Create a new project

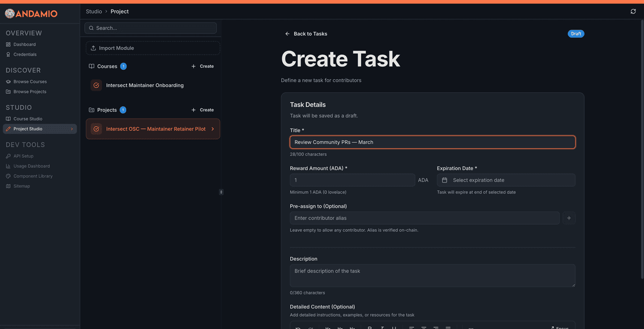203,110
